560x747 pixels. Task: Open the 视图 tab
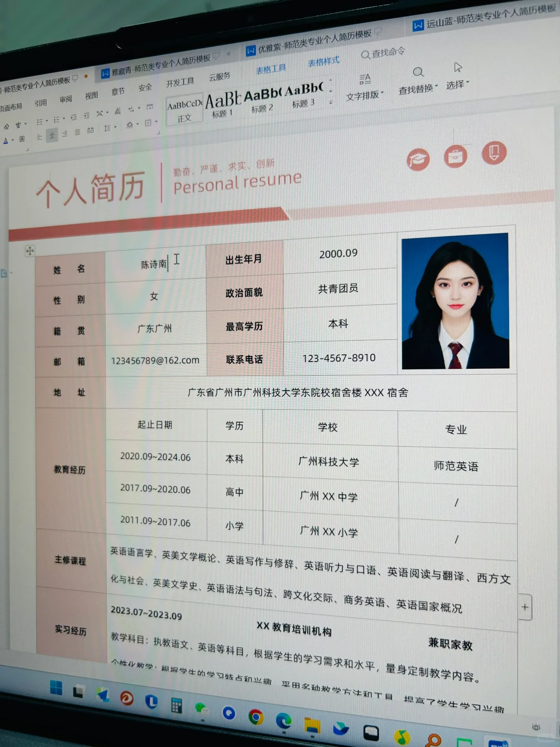(x=92, y=95)
